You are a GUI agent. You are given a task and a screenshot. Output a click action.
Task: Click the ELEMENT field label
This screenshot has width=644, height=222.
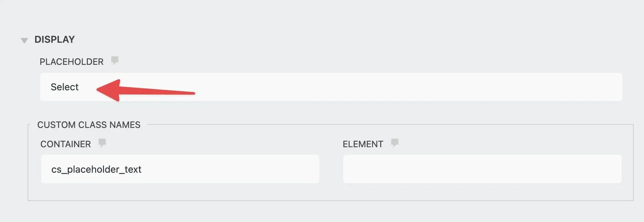[x=363, y=144]
